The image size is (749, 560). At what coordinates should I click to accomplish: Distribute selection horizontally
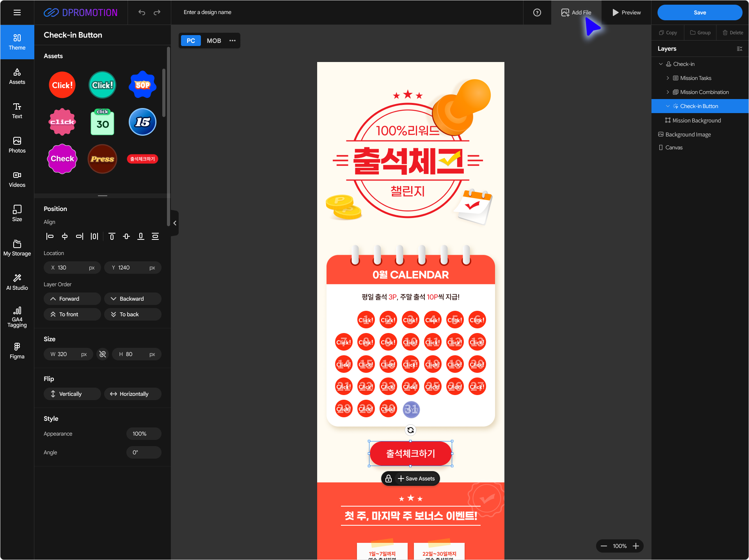[x=94, y=236]
